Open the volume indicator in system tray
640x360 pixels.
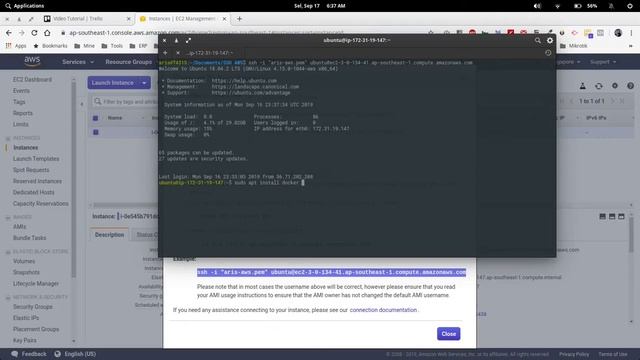pos(537,6)
